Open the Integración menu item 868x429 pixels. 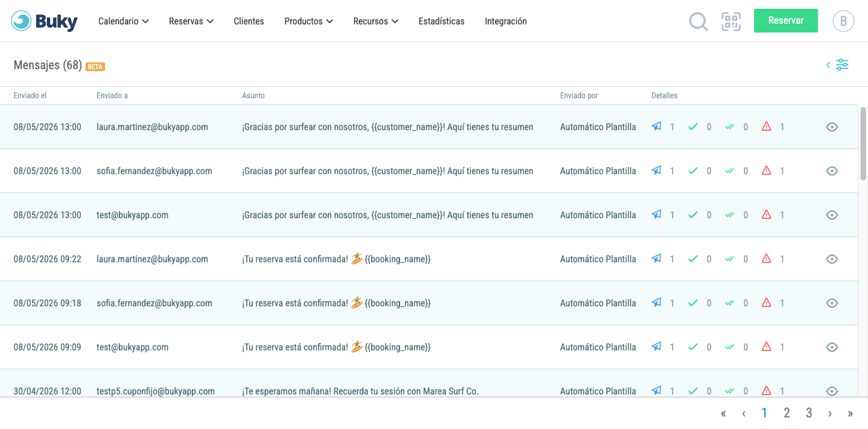click(506, 21)
